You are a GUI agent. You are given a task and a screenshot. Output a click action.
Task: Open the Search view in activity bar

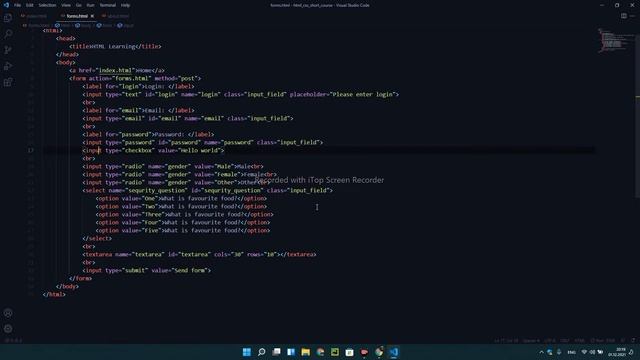click(x=8, y=34)
